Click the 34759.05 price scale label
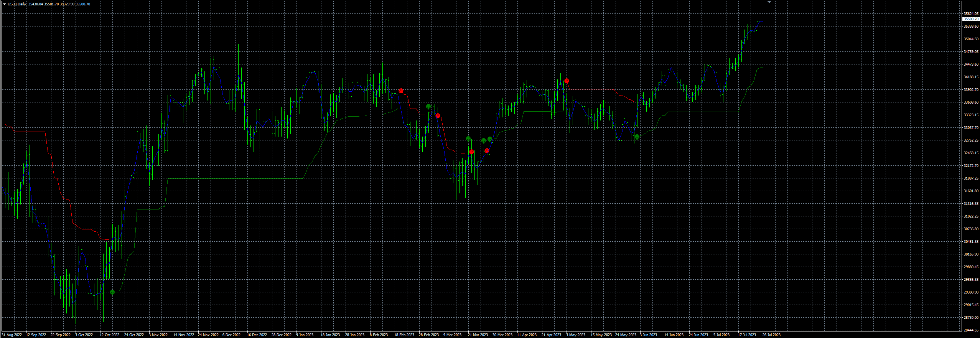Viewport: 980px width, 338px height. tap(971, 52)
